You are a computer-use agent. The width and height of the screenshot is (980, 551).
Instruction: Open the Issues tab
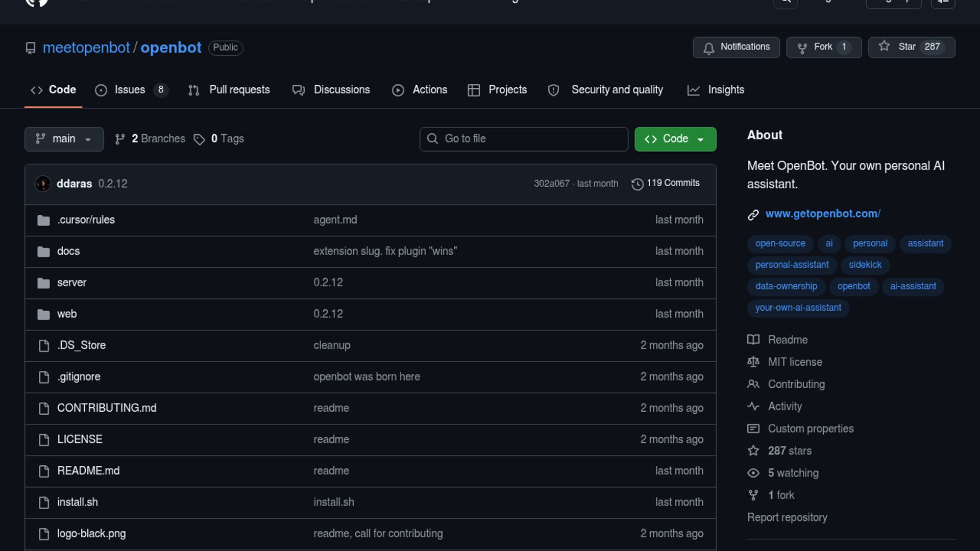(130, 90)
